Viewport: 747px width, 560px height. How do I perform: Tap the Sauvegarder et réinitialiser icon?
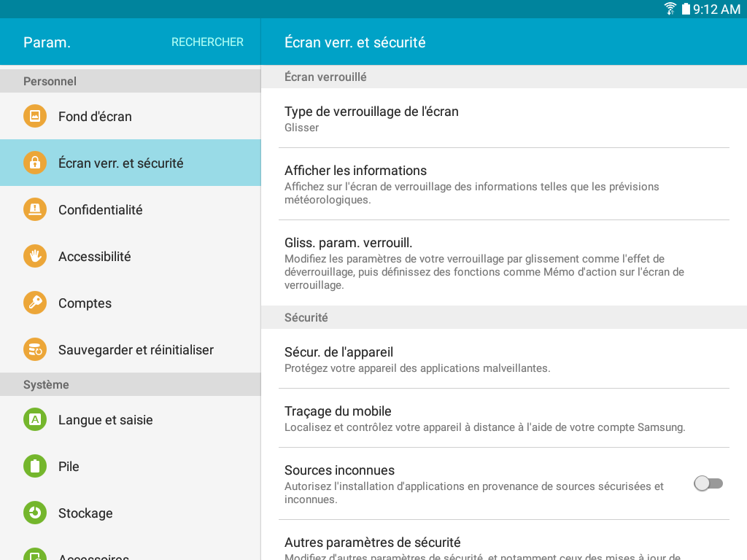pos(35,349)
